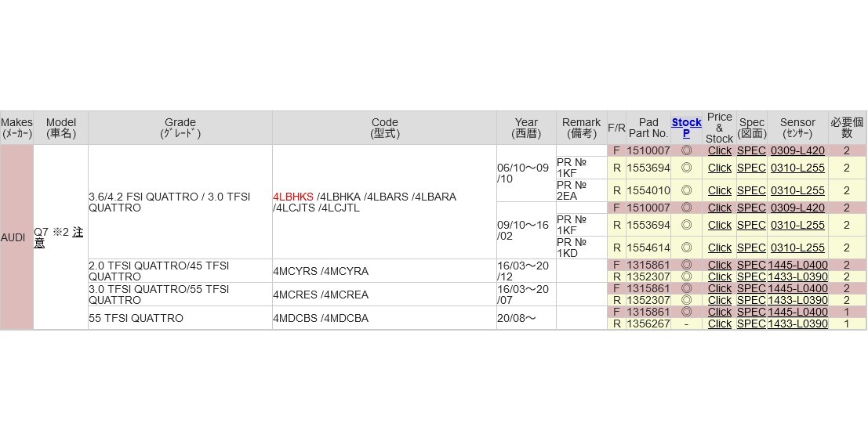
Task: Select the stock circle icon in top row
Action: (686, 150)
